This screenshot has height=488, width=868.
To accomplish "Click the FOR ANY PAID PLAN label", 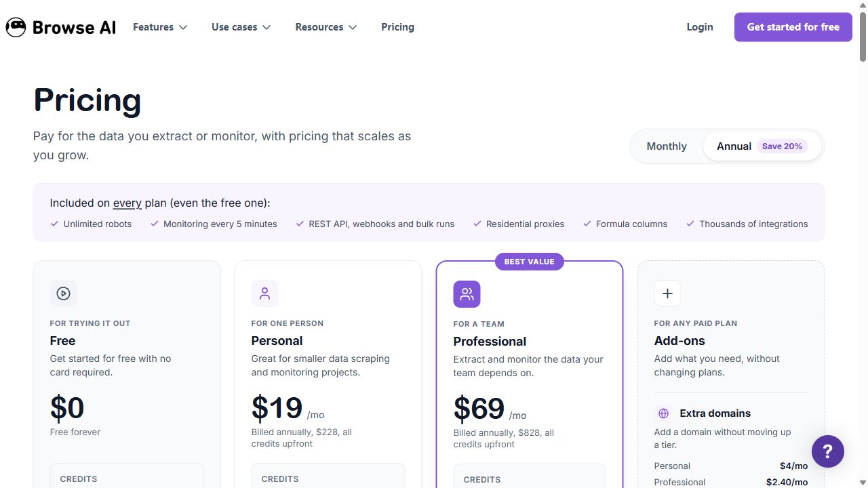I will point(696,323).
